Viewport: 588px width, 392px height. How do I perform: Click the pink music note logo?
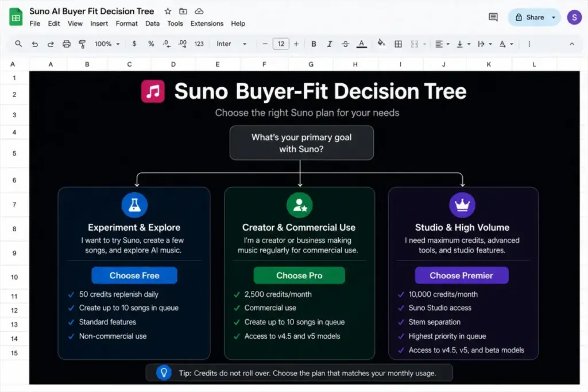[153, 91]
